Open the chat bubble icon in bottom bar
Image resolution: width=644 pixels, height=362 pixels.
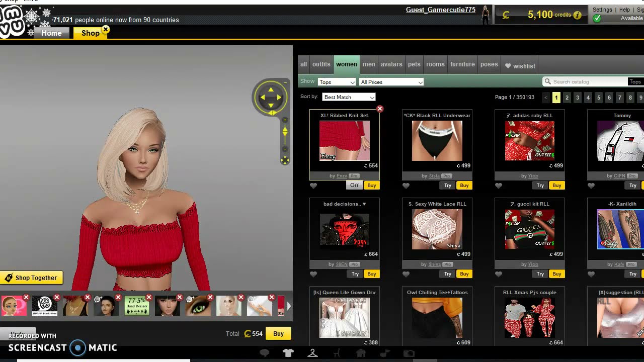pyautogui.click(x=264, y=353)
